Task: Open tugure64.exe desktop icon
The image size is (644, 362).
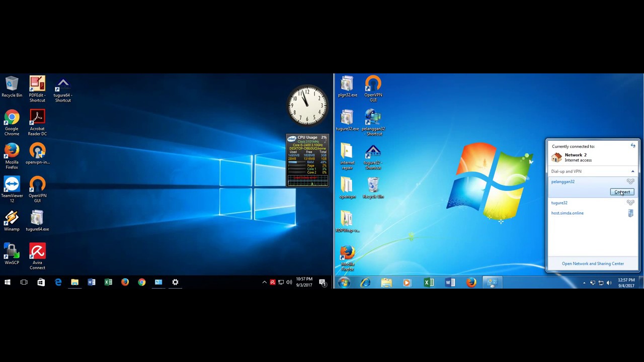Action: coord(37,221)
